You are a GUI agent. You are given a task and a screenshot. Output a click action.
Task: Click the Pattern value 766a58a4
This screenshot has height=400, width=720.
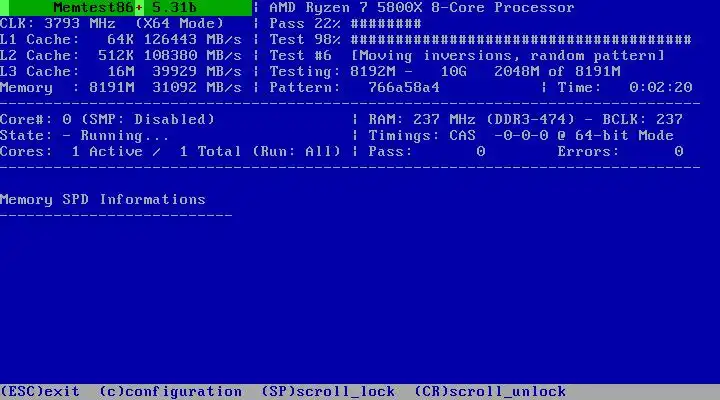pos(404,87)
